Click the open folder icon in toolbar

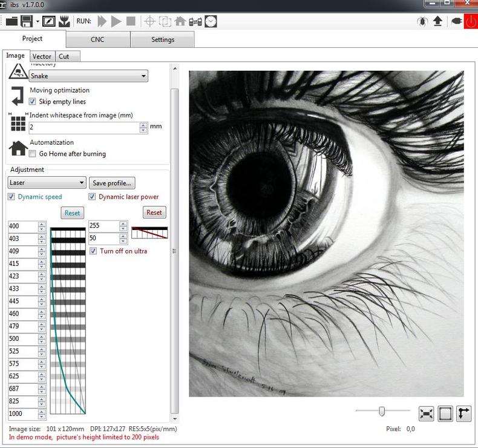pyautogui.click(x=11, y=21)
